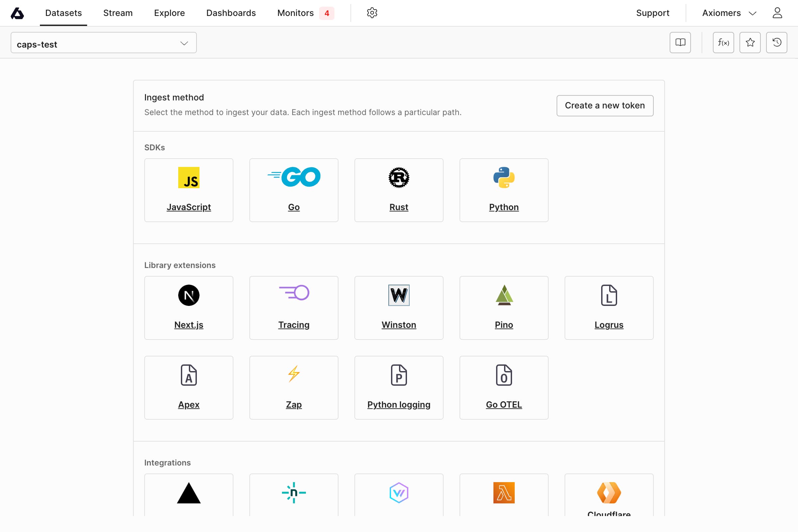
Task: Select the Cloudflare integration icon
Action: coord(609,493)
